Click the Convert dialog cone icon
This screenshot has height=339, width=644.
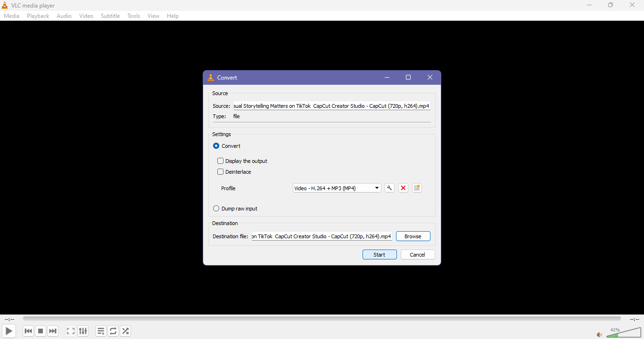coord(211,78)
